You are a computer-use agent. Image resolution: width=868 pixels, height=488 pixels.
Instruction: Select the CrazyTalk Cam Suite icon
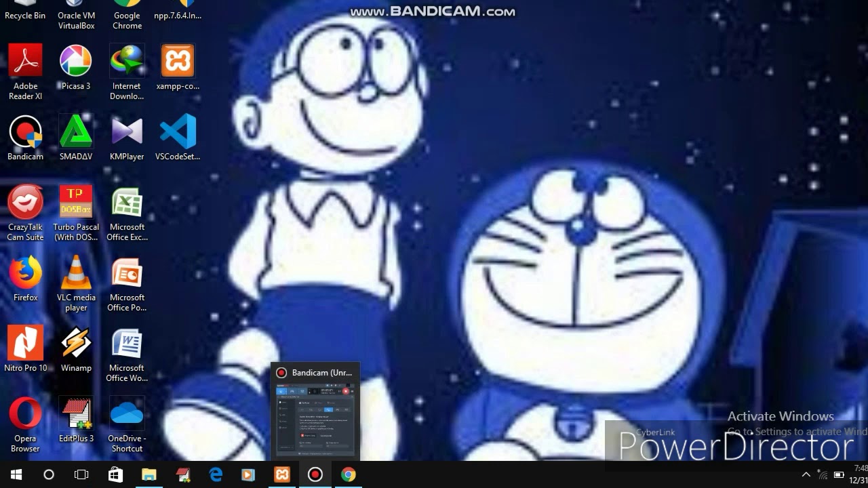tap(25, 213)
